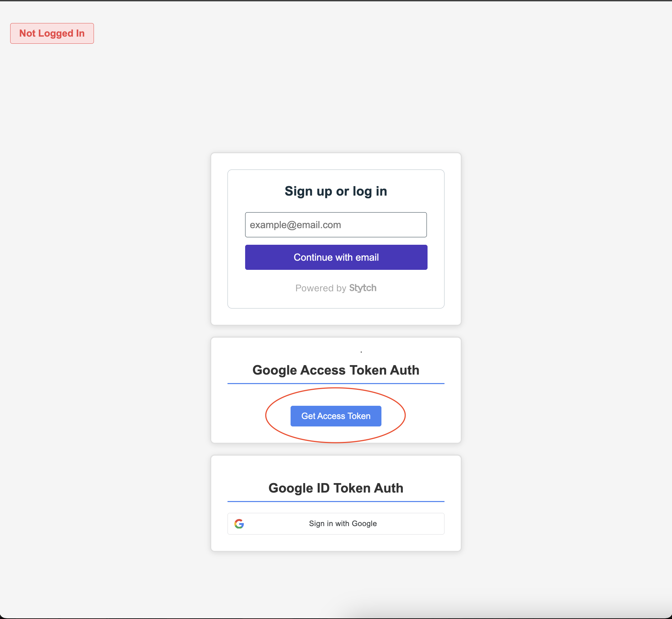Click the word "email" on Continue button

pyautogui.click(x=367, y=257)
